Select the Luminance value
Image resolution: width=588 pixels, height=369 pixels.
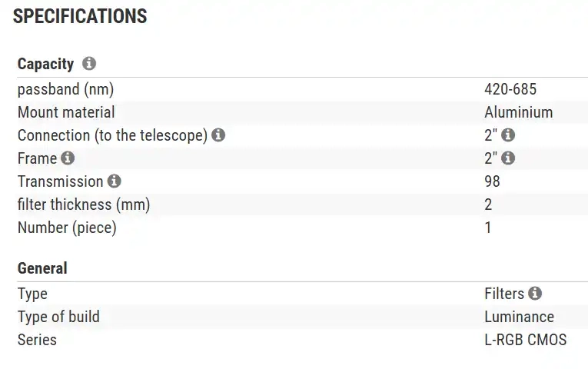(x=519, y=317)
